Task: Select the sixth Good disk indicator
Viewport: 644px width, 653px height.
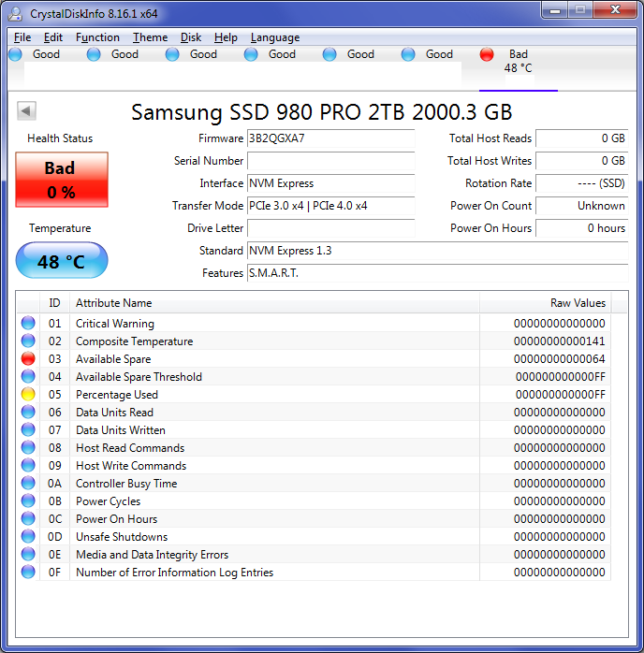Action: [408, 54]
